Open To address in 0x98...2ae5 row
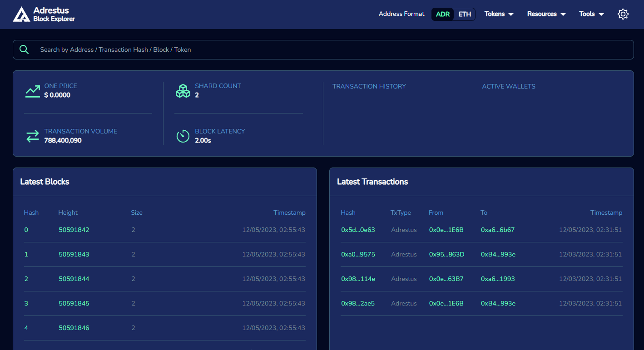 tap(498, 303)
